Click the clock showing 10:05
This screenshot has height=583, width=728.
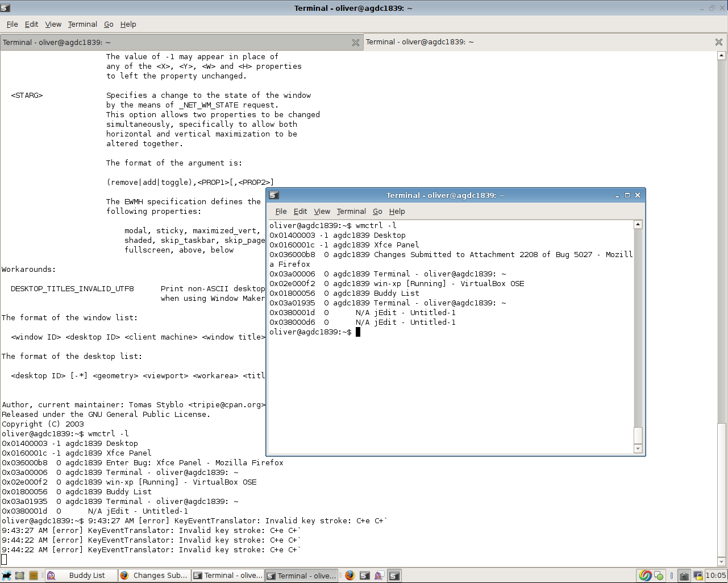[715, 576]
